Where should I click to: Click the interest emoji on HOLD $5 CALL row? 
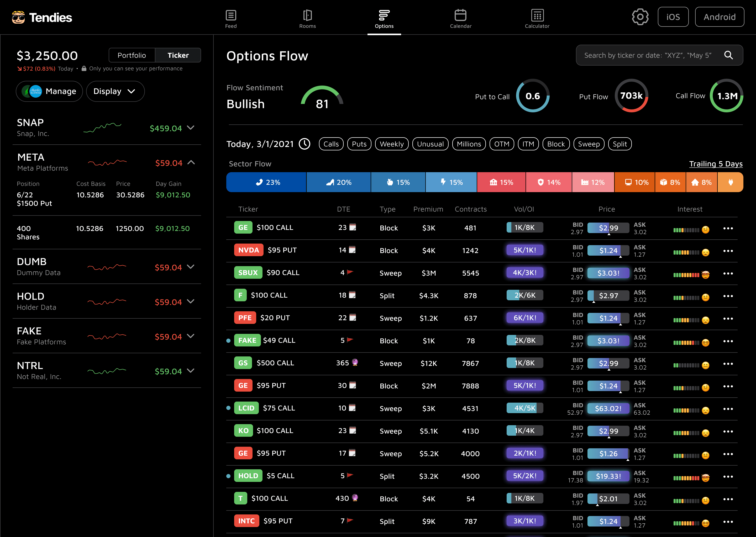pyautogui.click(x=705, y=478)
